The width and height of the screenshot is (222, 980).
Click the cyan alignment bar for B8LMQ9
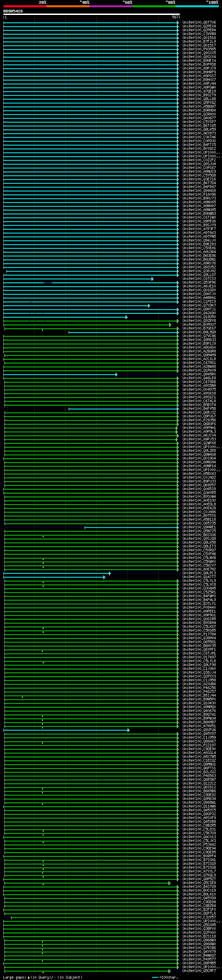(123, 332)
